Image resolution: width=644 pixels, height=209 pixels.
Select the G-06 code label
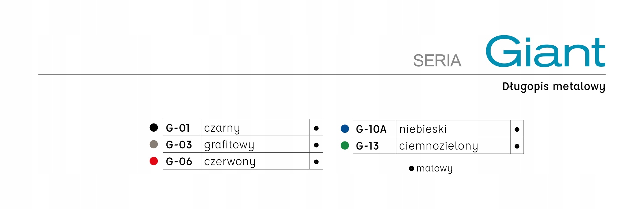[x=179, y=161]
